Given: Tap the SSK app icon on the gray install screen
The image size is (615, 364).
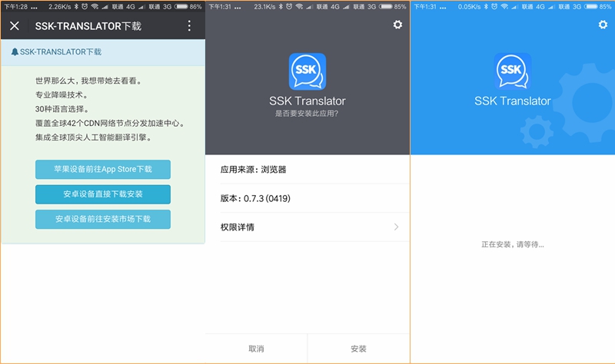Looking at the screenshot, I should point(307,71).
